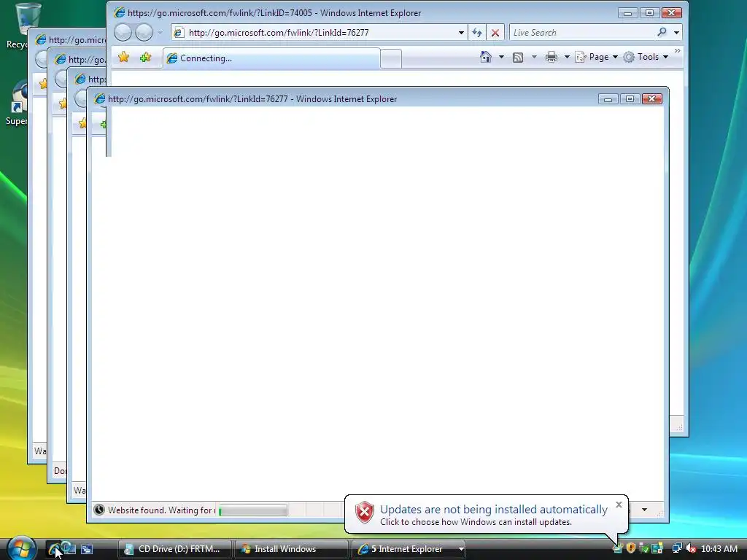This screenshot has width=747, height=560.
Task: Switch to Install Windows taskbar button
Action: point(291,549)
